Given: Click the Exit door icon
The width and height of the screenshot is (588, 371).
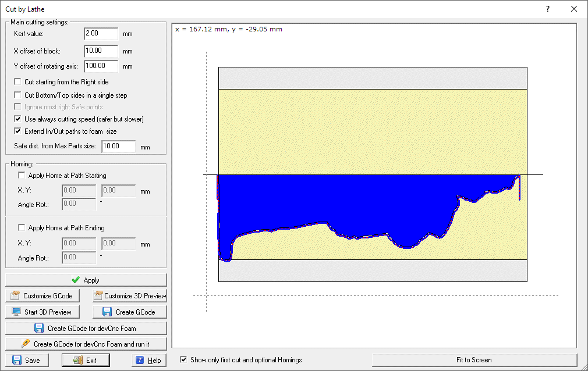Looking at the screenshot, I should pyautogui.click(x=78, y=360).
